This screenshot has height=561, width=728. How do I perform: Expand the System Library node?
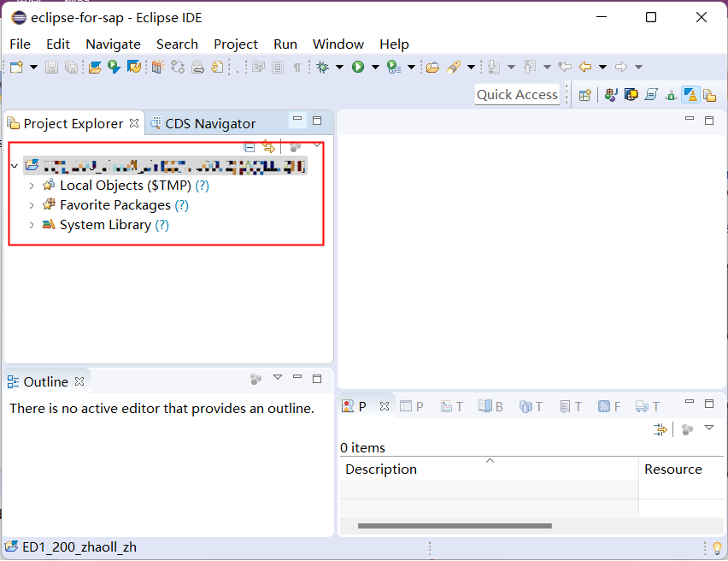click(32, 225)
